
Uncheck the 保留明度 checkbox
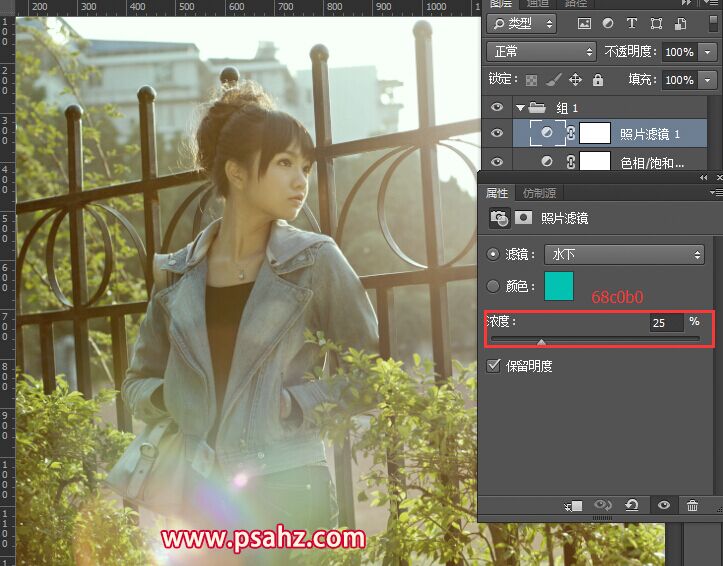492,366
